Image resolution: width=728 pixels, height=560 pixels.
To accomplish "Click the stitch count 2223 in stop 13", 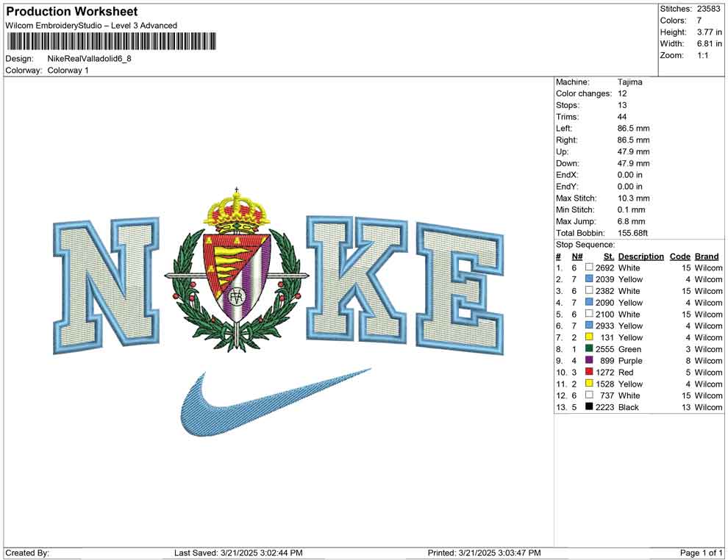I will [604, 407].
